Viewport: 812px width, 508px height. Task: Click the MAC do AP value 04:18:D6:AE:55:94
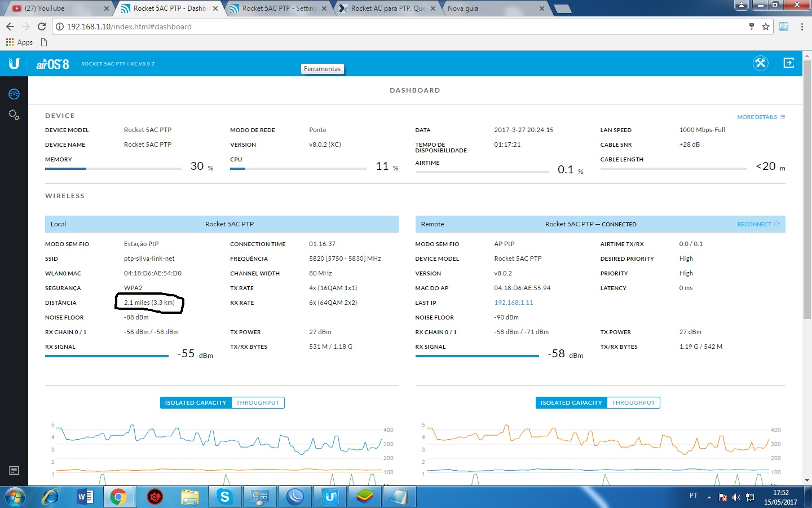522,288
